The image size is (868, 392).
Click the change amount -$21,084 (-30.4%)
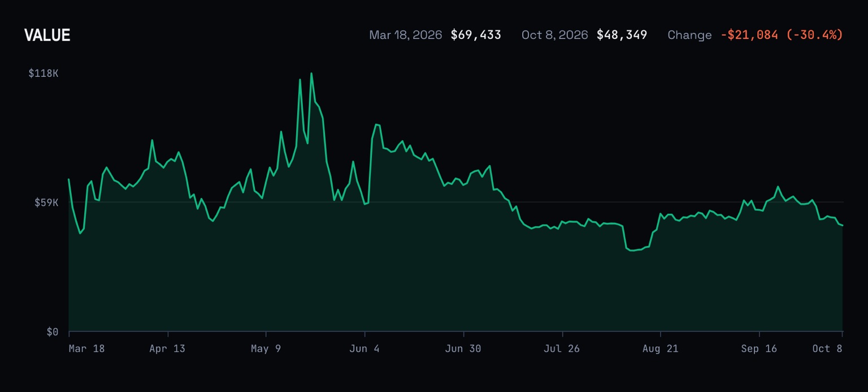pos(782,35)
